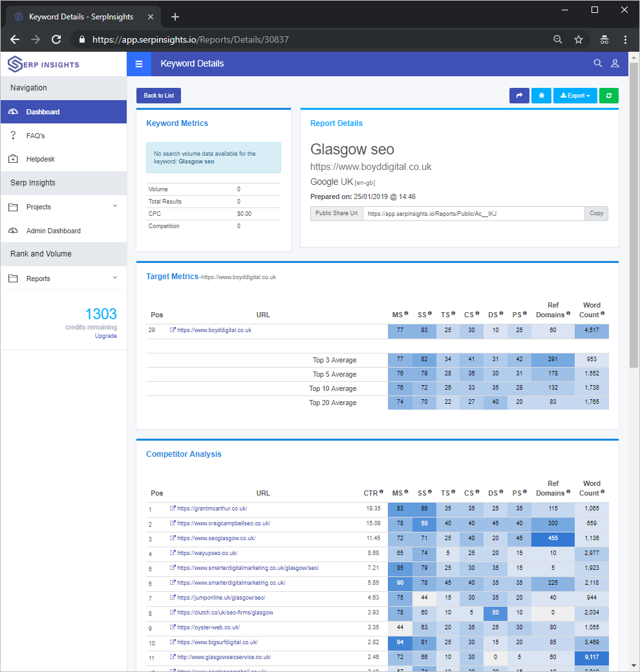Open a new browser tab
The width and height of the screenshot is (640, 672).
(x=175, y=16)
